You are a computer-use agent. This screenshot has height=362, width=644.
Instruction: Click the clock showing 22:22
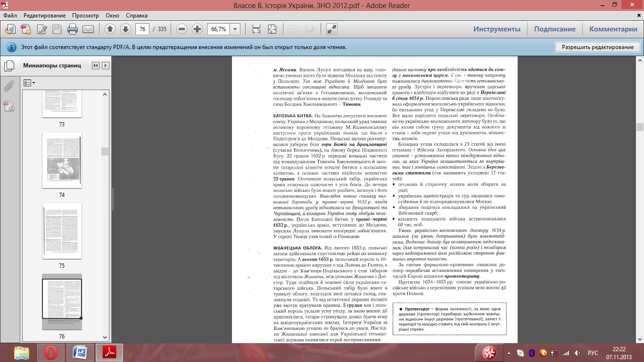click(x=619, y=349)
